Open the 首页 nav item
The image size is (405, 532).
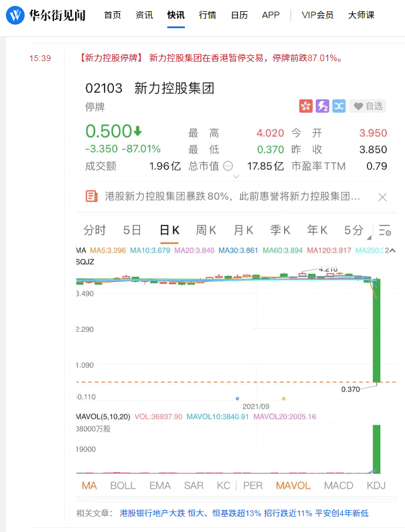[x=112, y=15]
